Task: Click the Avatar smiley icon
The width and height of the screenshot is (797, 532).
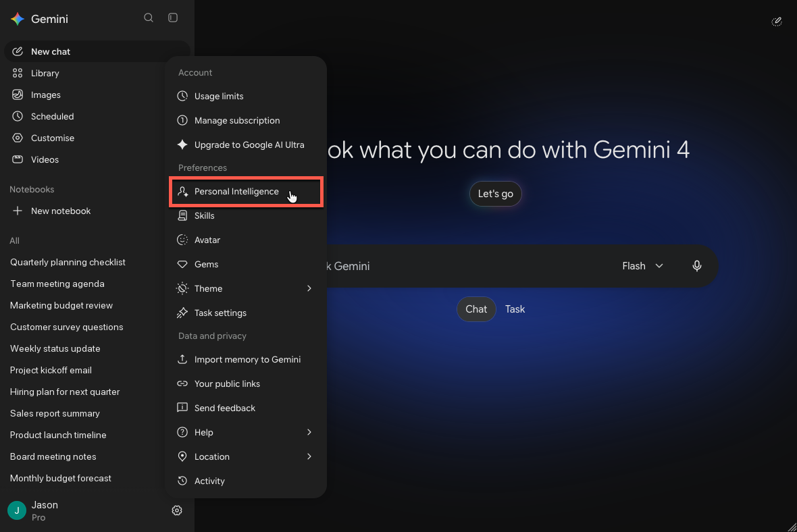Action: point(182,240)
